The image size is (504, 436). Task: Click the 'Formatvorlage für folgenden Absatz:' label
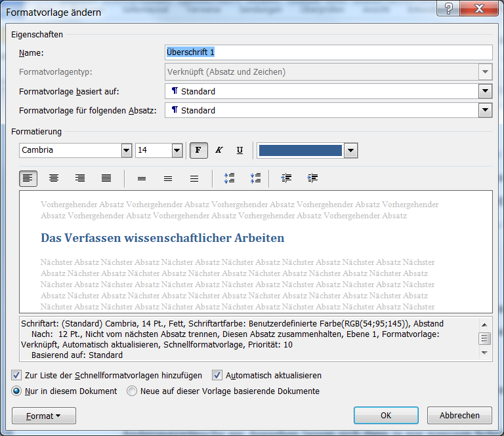click(x=88, y=111)
